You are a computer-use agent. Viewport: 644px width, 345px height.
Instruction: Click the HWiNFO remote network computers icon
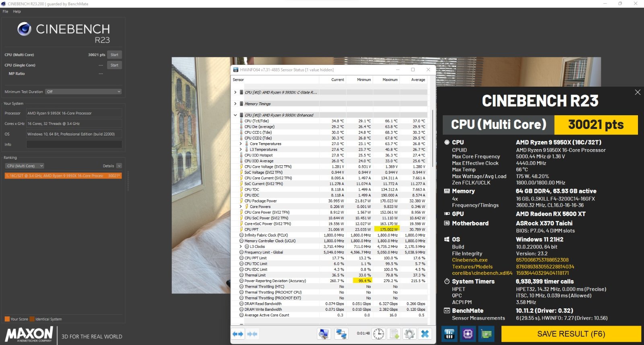(341, 334)
